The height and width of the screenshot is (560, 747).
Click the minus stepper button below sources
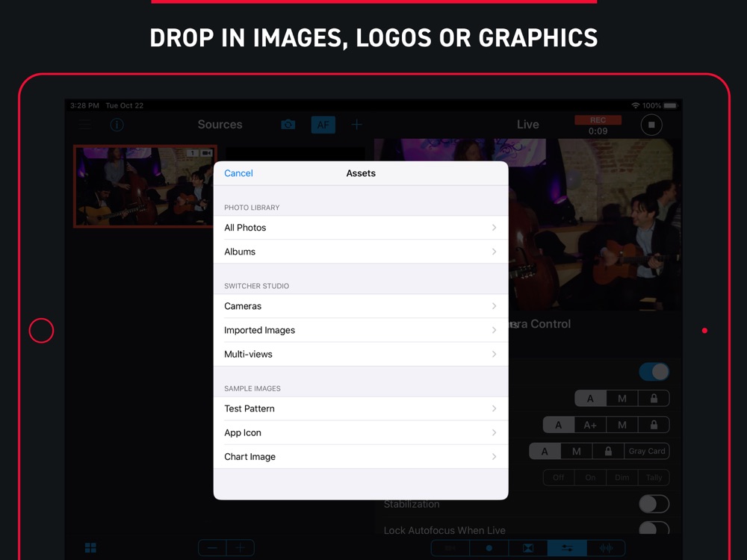click(212, 548)
